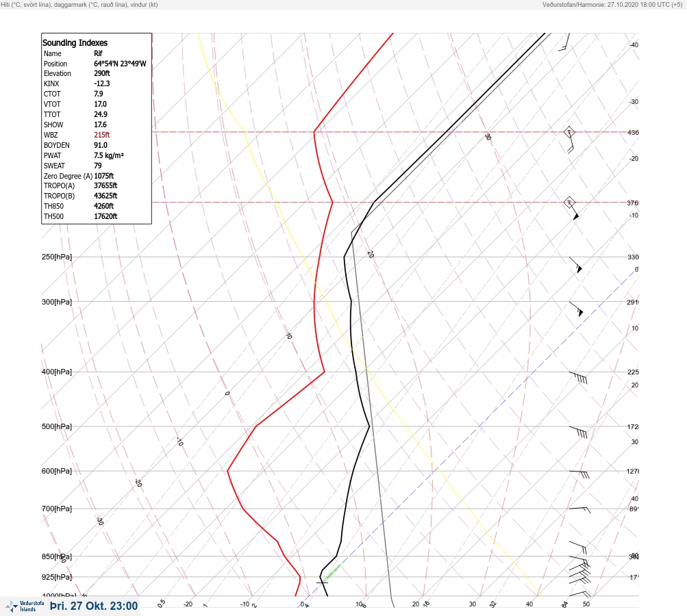This screenshot has height=616, width=687.
Task: Click the 'TTOT' index label
Action: (52, 114)
